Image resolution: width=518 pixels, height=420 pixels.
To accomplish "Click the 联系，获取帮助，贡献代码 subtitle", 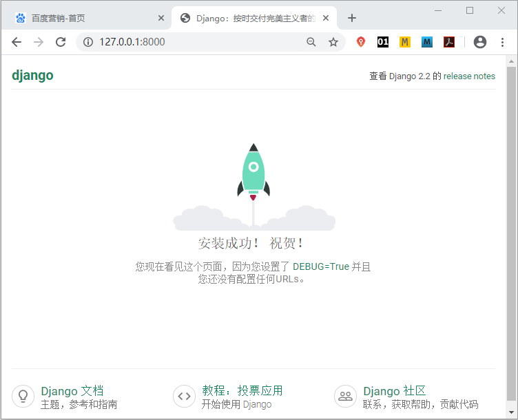I will click(421, 404).
